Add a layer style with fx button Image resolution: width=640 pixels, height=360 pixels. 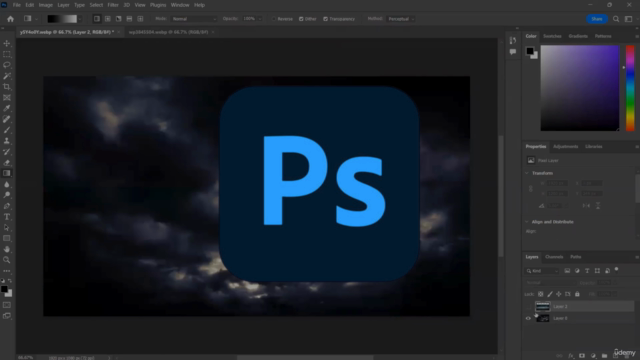point(571,356)
